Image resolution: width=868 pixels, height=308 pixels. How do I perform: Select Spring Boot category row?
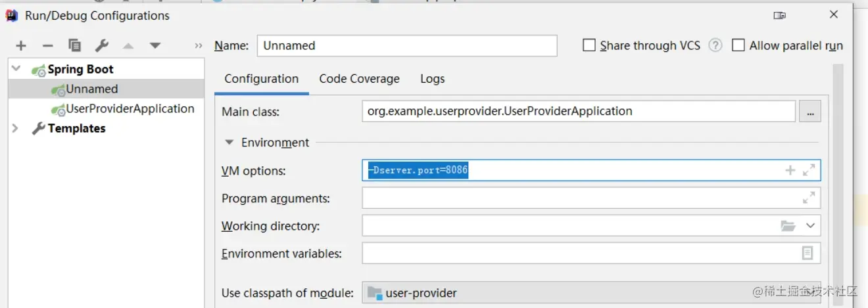tap(106, 69)
